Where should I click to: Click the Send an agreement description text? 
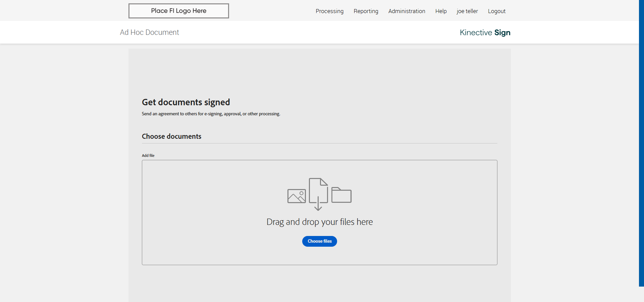211,114
